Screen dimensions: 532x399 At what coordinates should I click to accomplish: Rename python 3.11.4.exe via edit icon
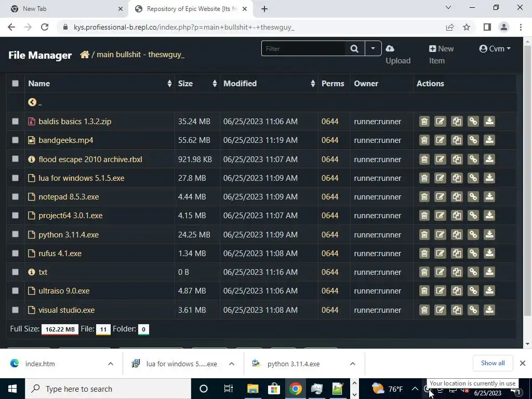click(440, 234)
